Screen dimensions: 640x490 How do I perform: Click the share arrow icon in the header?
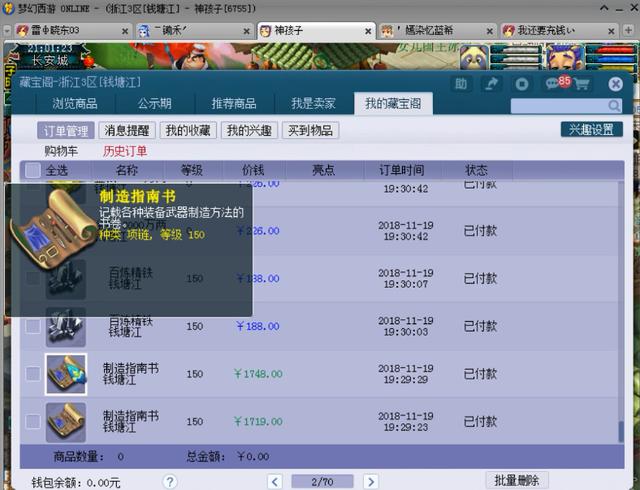(491, 84)
